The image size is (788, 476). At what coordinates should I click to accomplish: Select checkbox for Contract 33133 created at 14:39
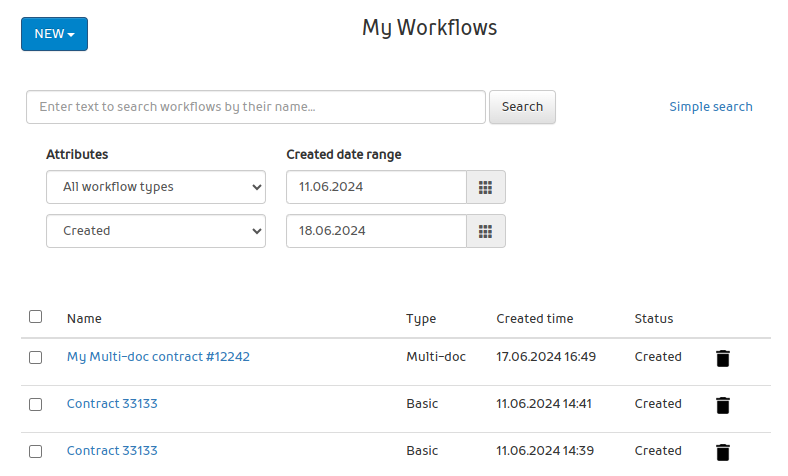click(36, 452)
